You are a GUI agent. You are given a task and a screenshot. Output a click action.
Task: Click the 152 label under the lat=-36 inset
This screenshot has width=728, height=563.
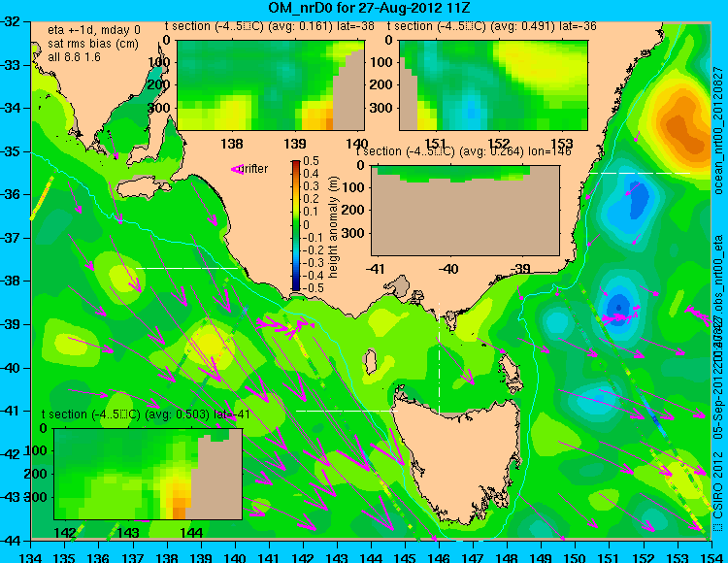click(x=499, y=144)
